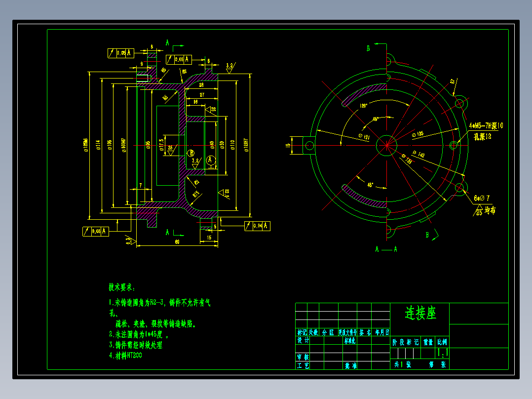Screen dimensions: 532x399
Task: Click the 设计 cell in title block
Action: (x=303, y=340)
